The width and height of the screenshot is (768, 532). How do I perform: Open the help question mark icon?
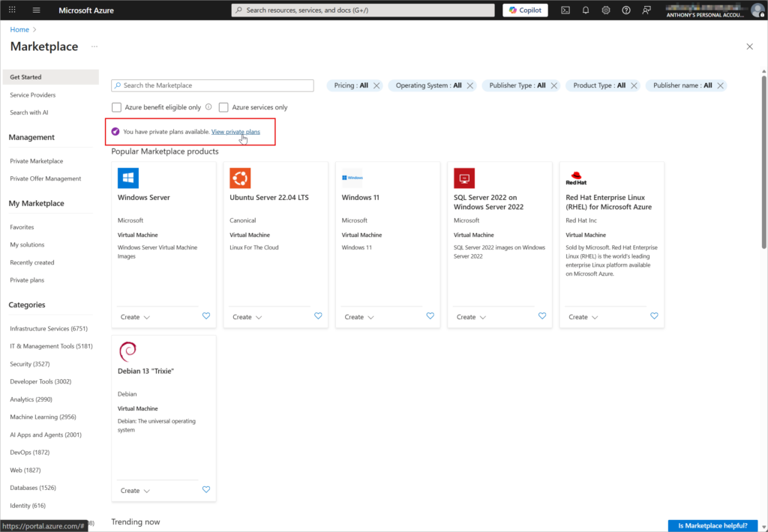[626, 10]
